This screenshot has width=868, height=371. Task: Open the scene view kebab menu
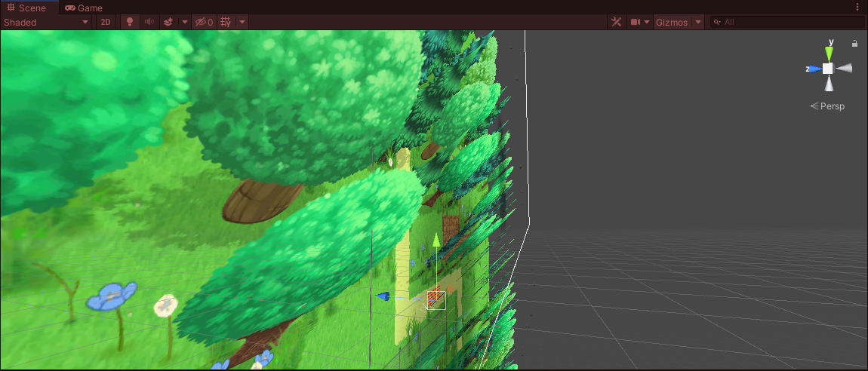coord(857,8)
